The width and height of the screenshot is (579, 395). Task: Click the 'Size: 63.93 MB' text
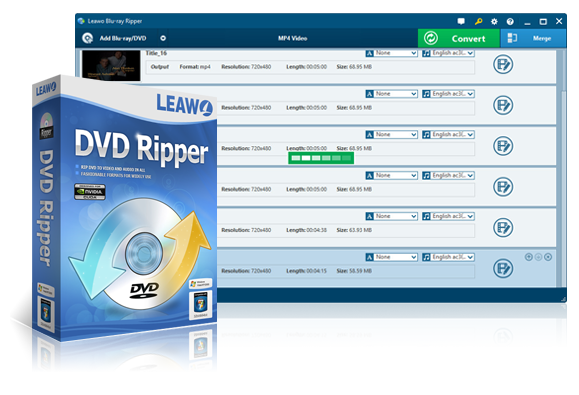tap(354, 230)
